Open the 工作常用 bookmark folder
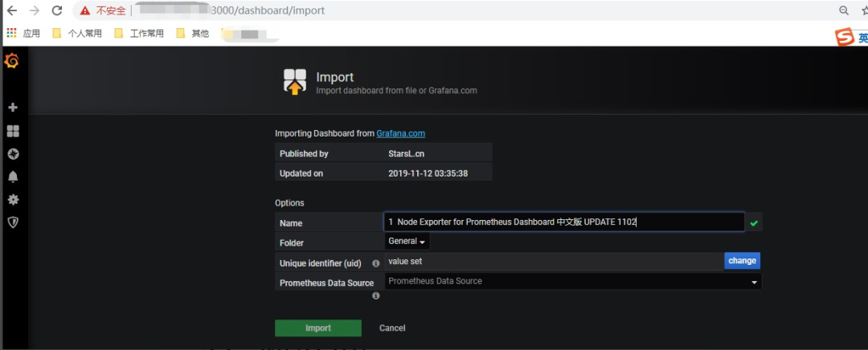The image size is (868, 350). (140, 33)
